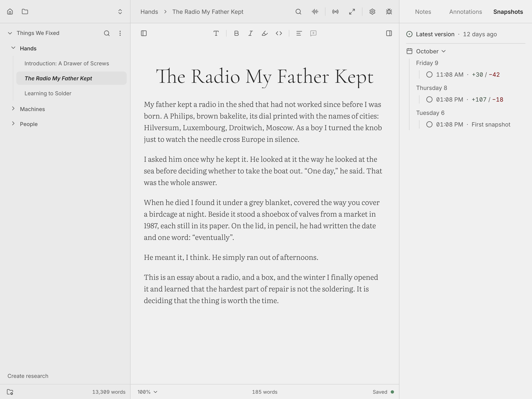This screenshot has width=532, height=399.
Task: Select The Radio My Father Kept in sidebar
Action: click(71, 78)
